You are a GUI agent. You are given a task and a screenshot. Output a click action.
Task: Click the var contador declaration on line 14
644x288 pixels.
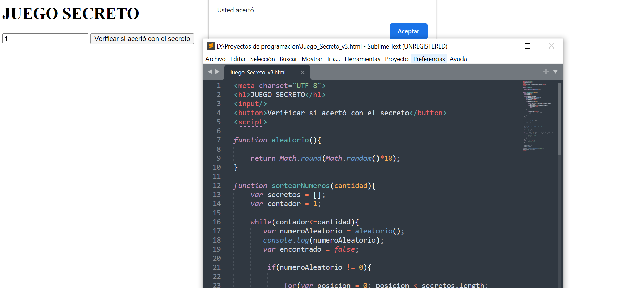click(286, 204)
